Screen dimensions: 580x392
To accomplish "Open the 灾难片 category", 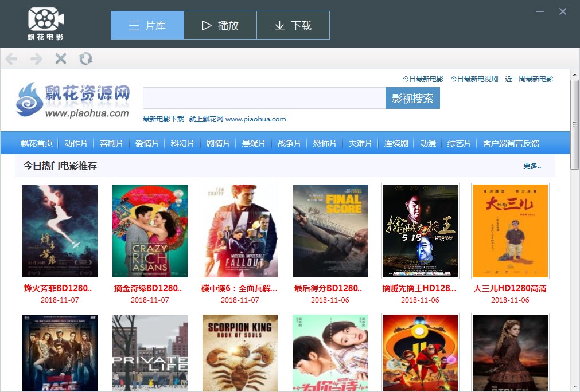I will coord(360,143).
